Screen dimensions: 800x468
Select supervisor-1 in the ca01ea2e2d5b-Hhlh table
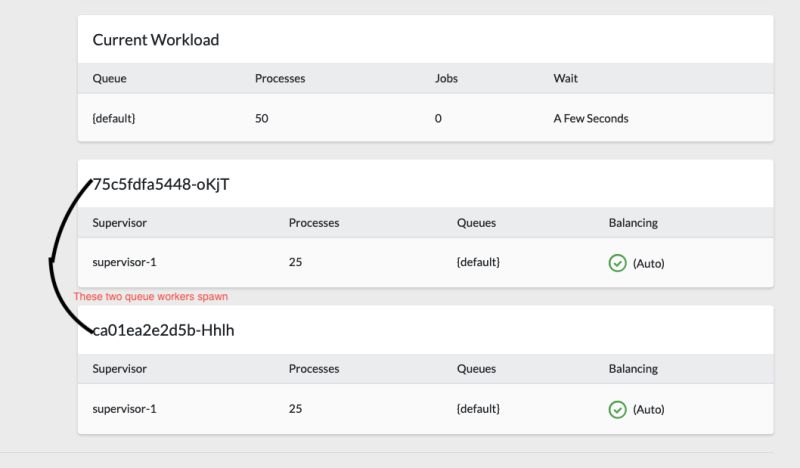[x=124, y=409]
